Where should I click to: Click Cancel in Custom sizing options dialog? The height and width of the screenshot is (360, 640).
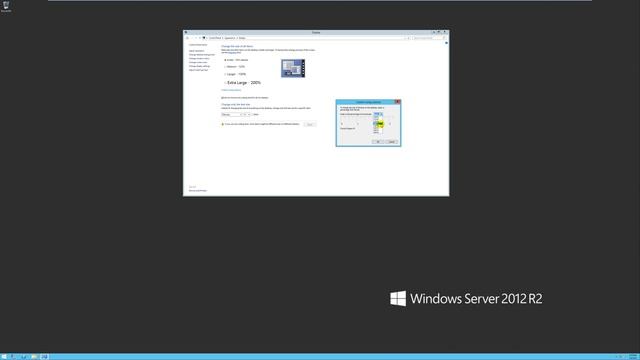tap(392, 142)
